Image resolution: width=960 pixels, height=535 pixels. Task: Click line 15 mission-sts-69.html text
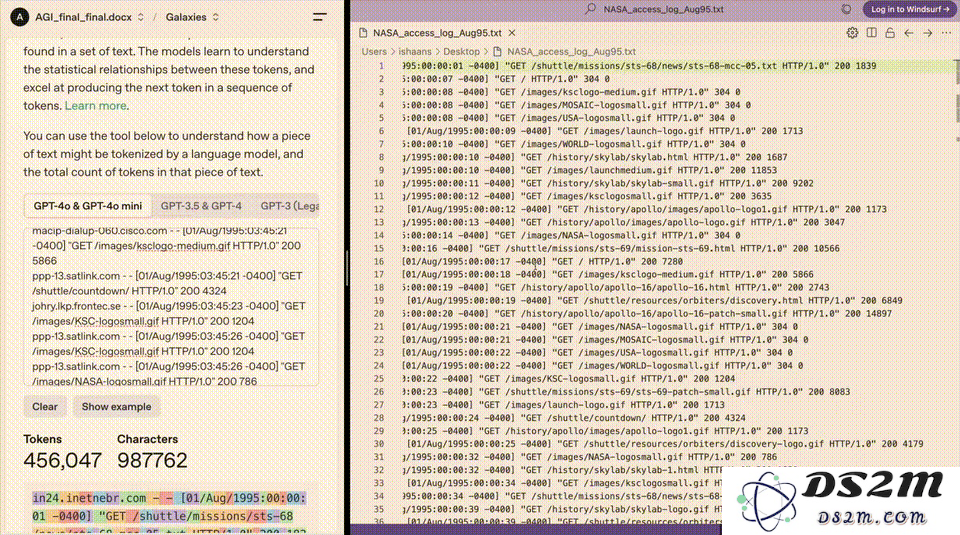[623, 249]
